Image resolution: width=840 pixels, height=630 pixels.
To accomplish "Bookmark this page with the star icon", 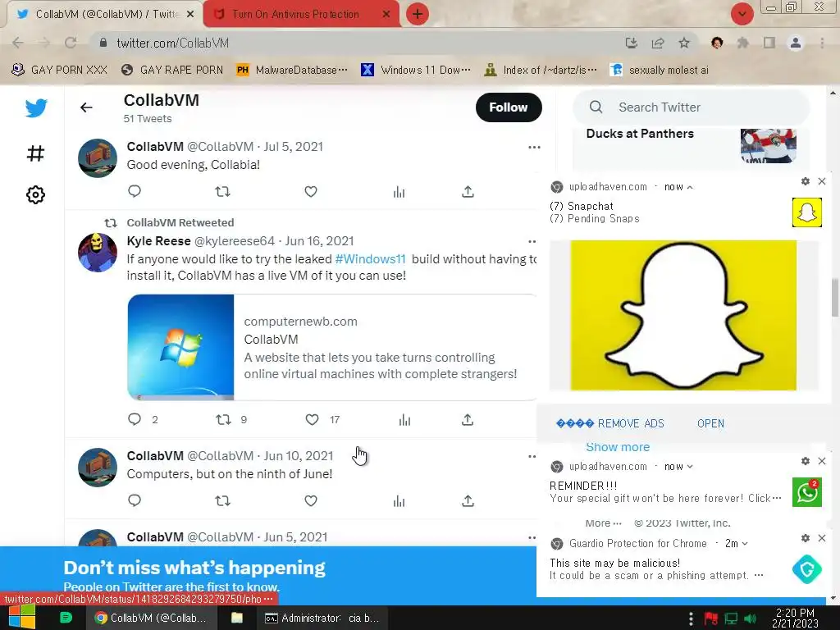I will (x=684, y=43).
